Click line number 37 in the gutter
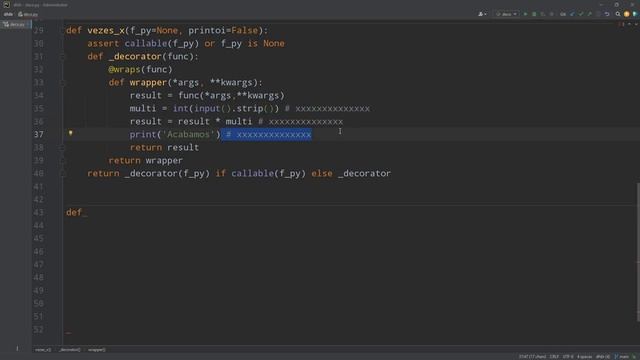The height and width of the screenshot is (360, 640). click(x=39, y=135)
